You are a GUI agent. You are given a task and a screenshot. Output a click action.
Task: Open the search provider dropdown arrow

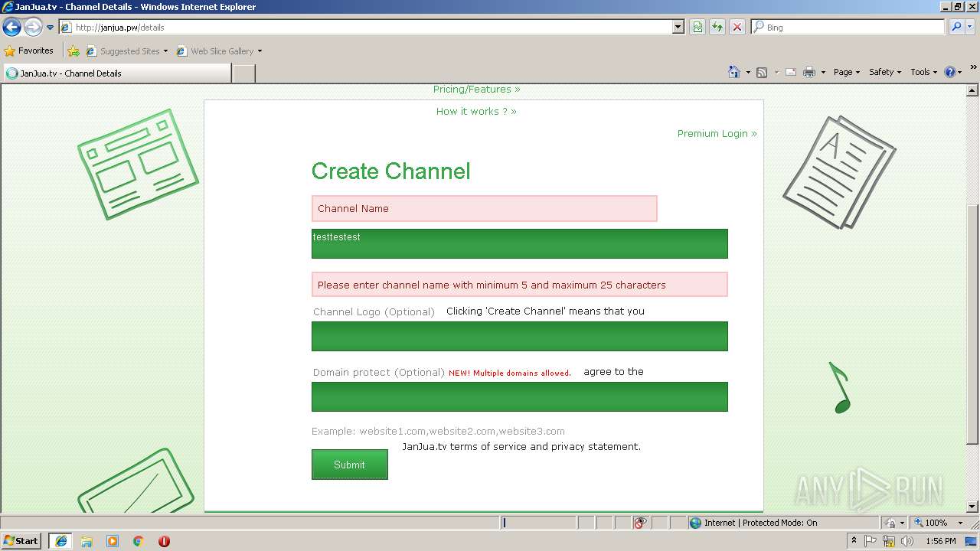[x=970, y=28]
